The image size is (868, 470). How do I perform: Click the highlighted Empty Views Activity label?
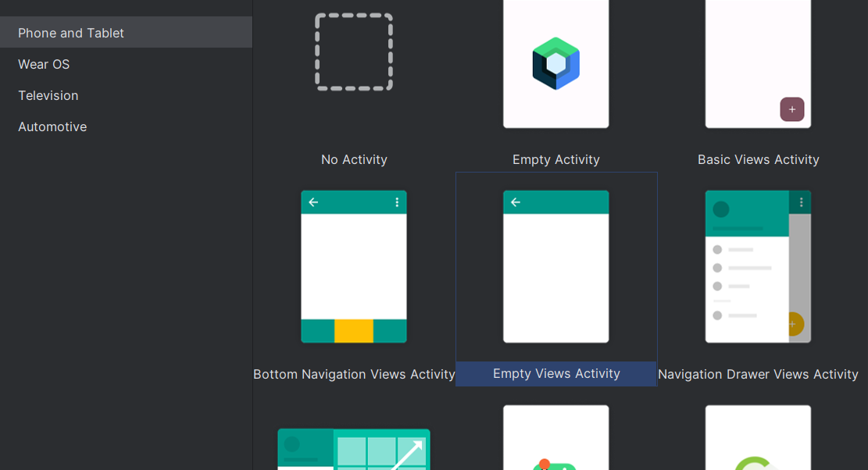click(556, 374)
